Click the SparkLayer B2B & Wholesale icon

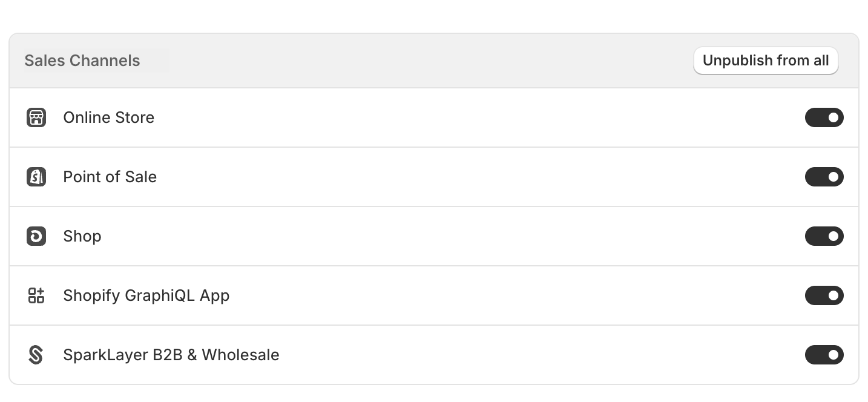coord(36,355)
